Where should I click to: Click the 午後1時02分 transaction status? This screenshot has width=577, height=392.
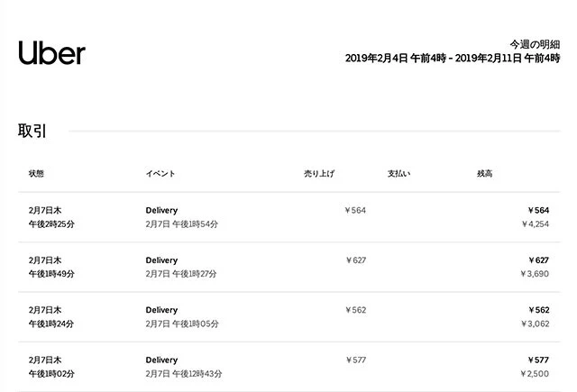(51, 373)
